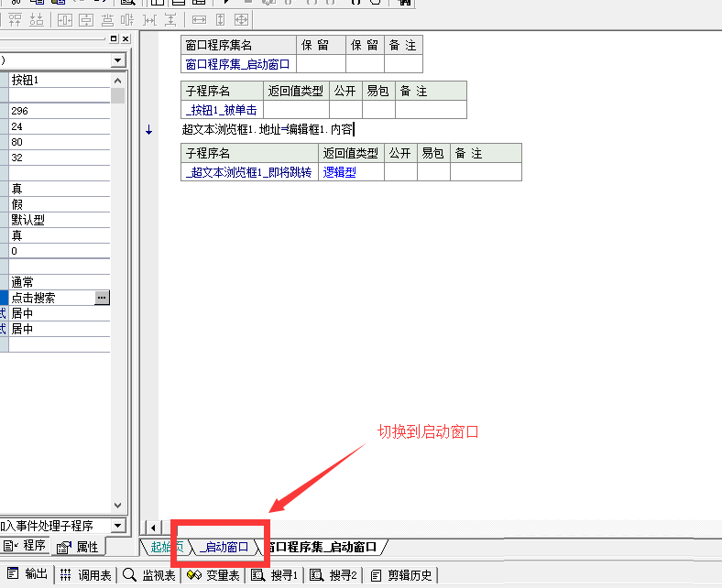Click the equal horizontal spacing icon
This screenshot has height=588, width=722.
(149, 20)
